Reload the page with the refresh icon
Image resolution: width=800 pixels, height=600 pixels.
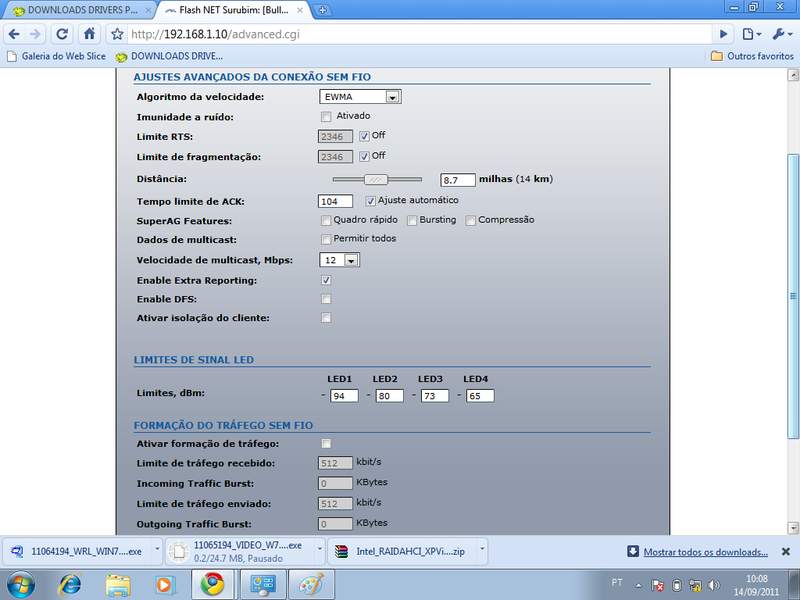62,34
